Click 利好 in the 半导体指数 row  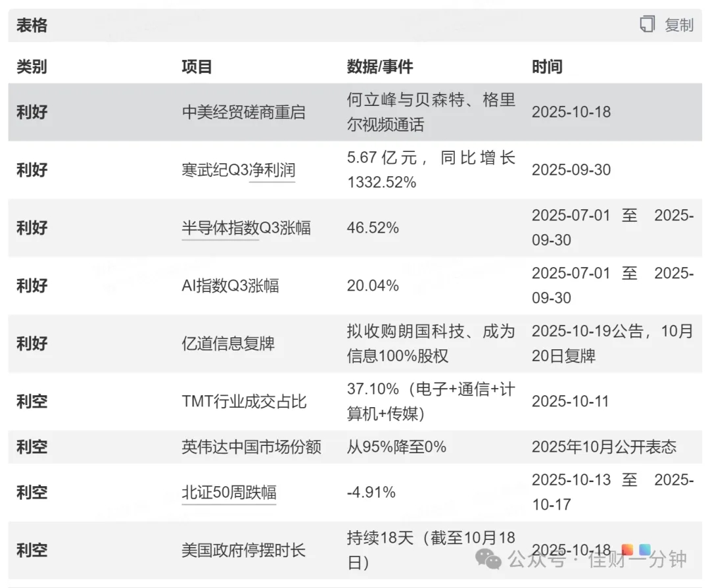point(32,228)
